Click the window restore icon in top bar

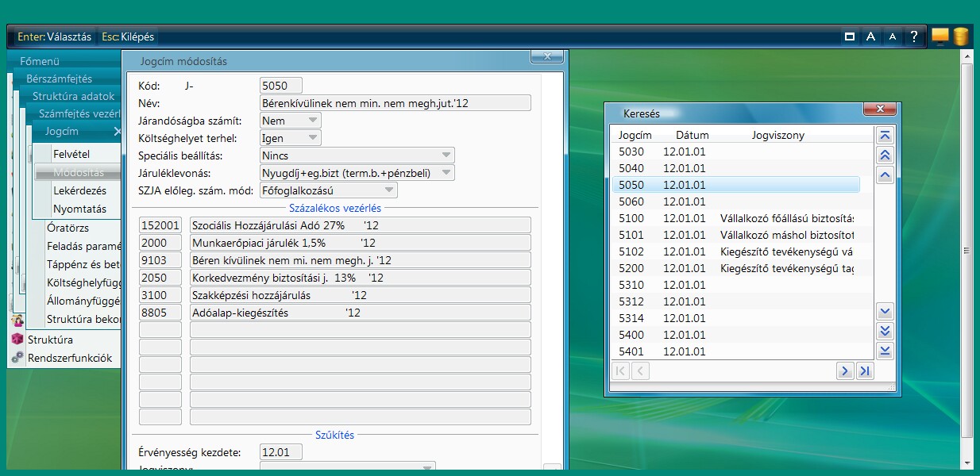[849, 36]
